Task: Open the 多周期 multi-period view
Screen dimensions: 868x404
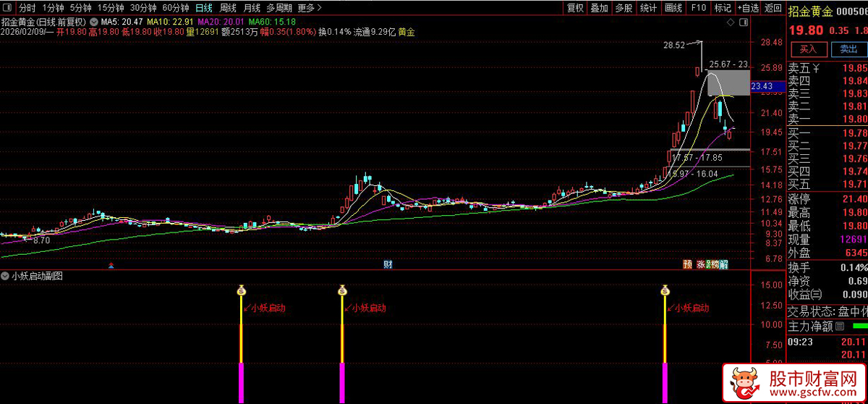Action: pos(279,8)
